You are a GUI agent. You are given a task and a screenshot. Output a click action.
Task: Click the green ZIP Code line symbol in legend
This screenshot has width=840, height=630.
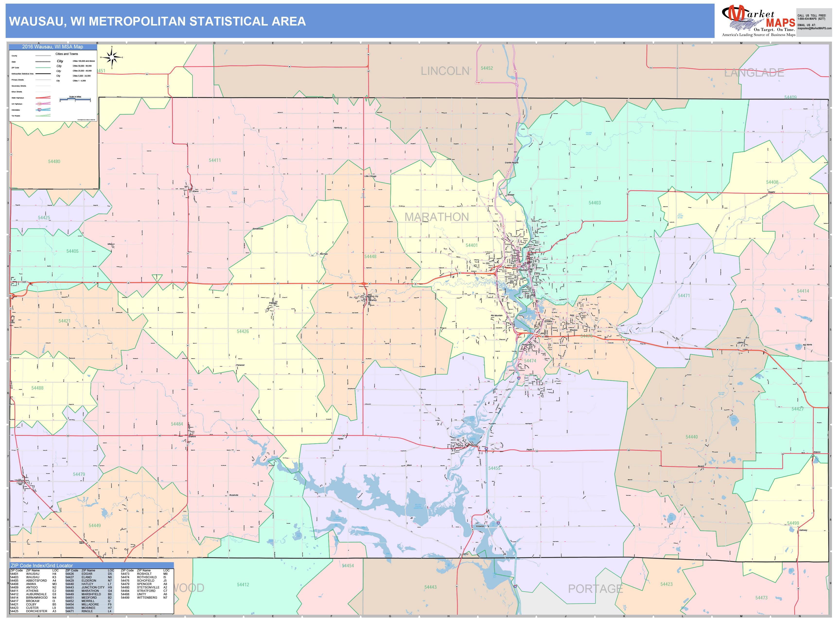coord(43,68)
